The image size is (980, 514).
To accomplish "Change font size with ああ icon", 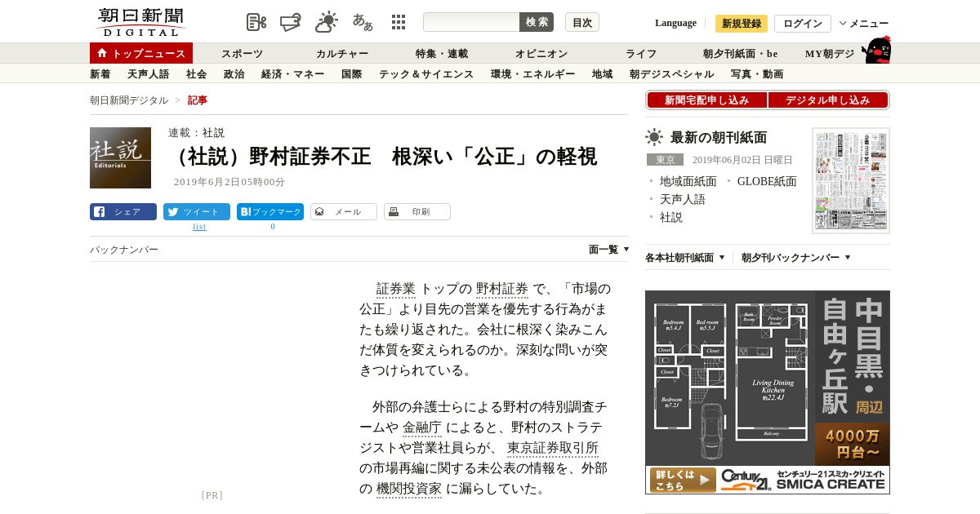I will [x=363, y=22].
